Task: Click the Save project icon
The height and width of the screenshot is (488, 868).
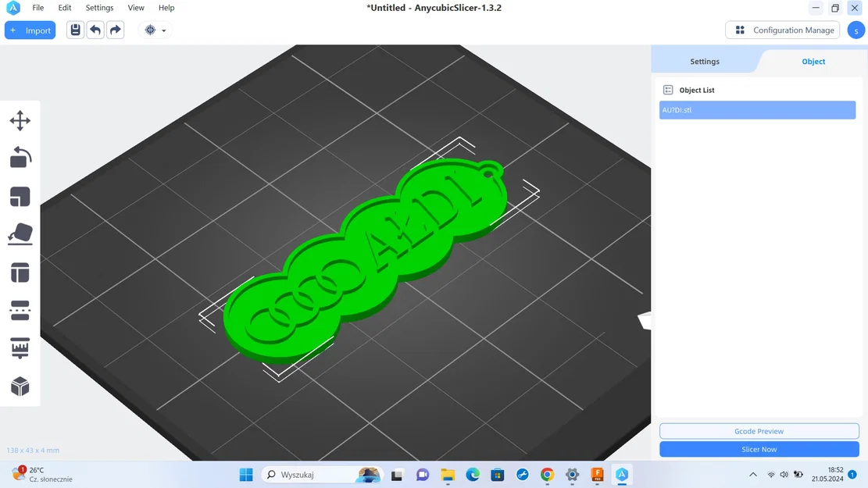Action: pyautogui.click(x=75, y=30)
